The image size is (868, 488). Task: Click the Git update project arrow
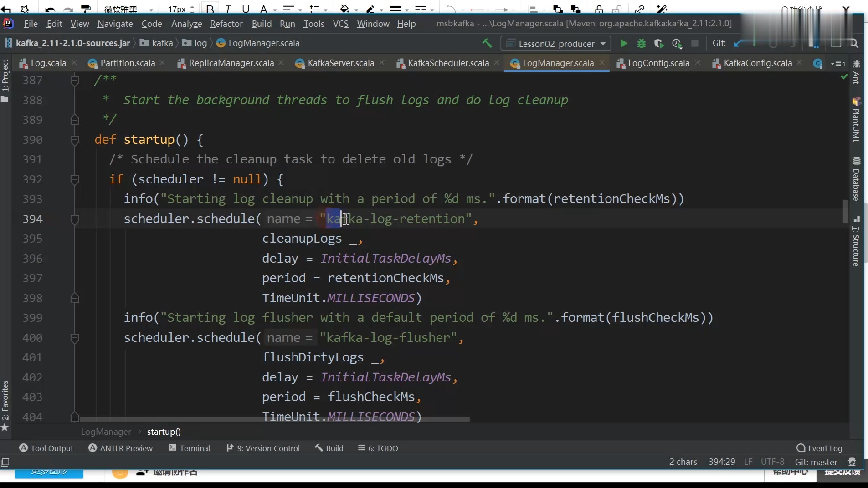(x=739, y=43)
